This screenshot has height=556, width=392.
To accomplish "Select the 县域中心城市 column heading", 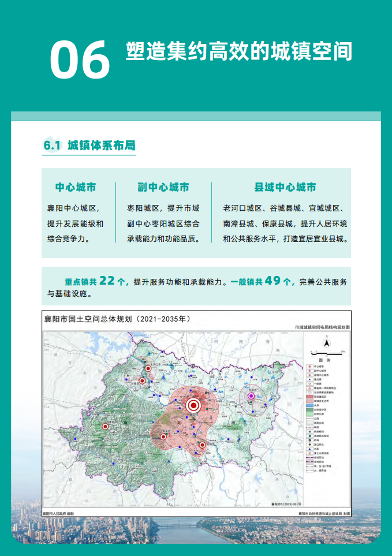I will tap(285, 188).
